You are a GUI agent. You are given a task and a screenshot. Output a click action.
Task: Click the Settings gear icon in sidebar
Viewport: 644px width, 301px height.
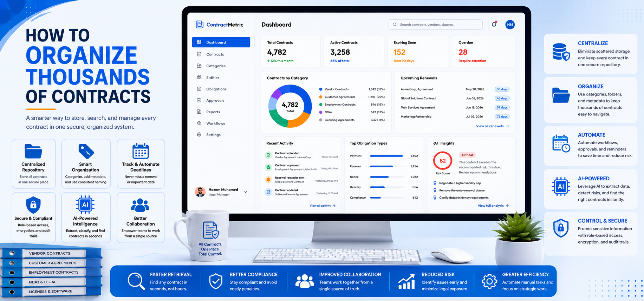[x=199, y=135]
